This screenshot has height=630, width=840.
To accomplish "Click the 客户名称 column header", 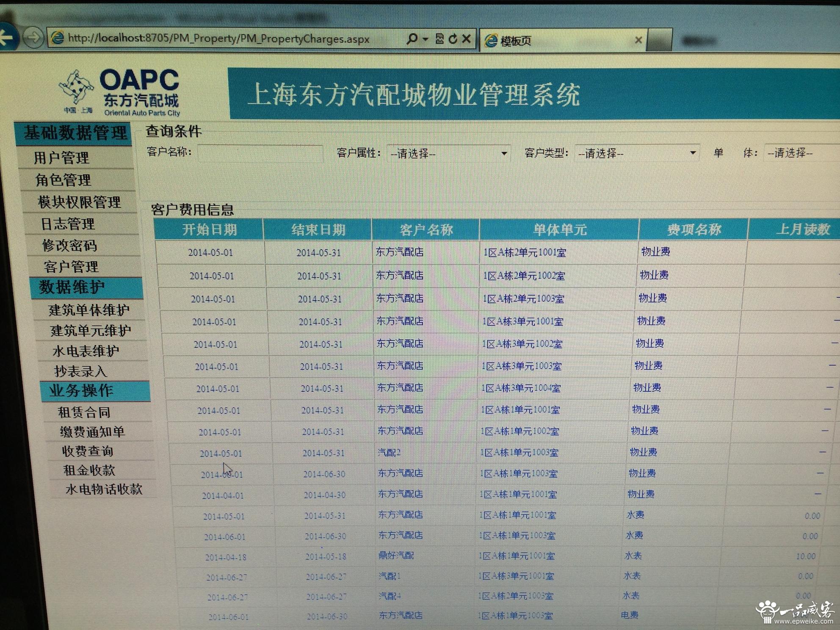I will coord(426,229).
